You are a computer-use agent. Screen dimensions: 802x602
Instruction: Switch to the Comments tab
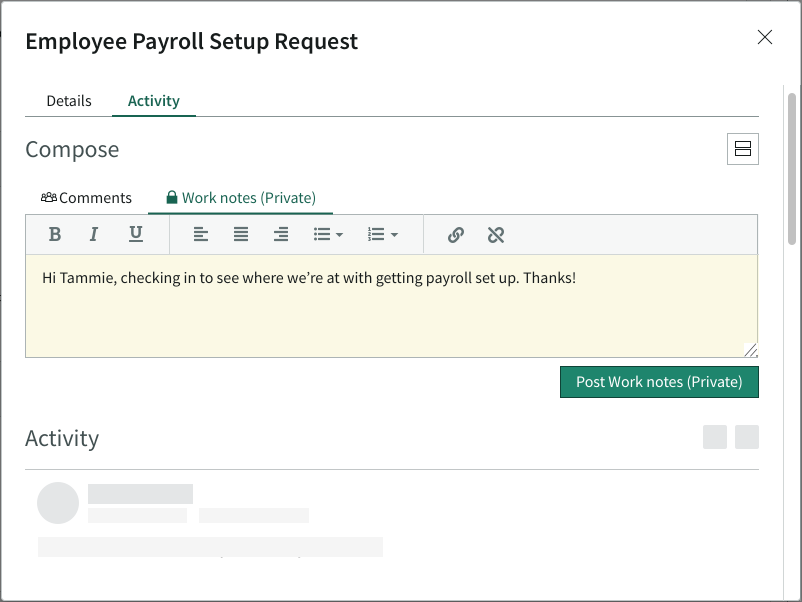pyautogui.click(x=86, y=198)
